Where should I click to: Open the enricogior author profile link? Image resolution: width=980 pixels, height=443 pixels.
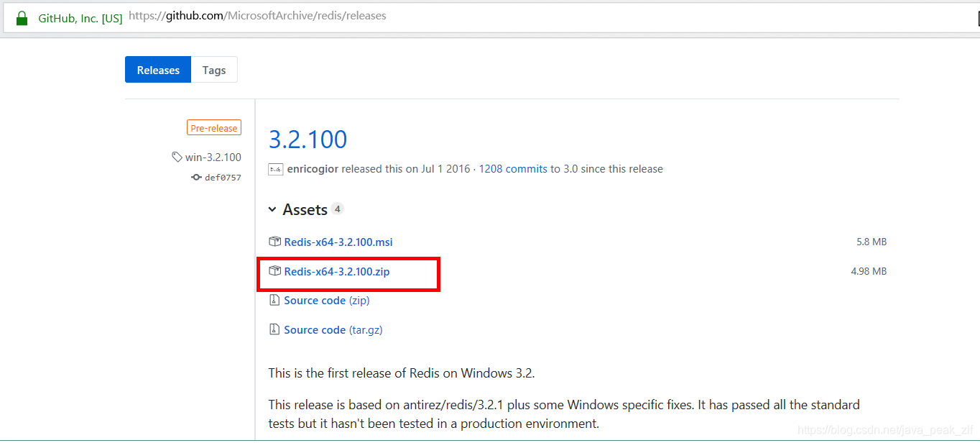[x=313, y=169]
